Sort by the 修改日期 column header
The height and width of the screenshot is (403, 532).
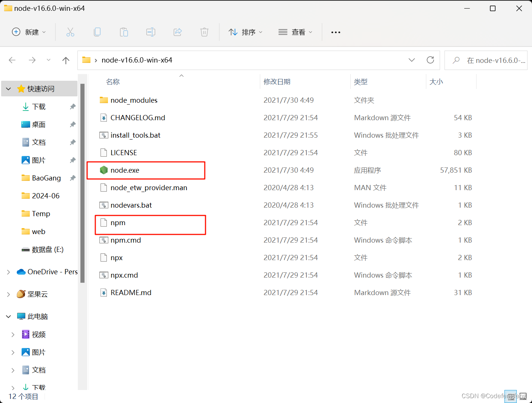pos(277,82)
